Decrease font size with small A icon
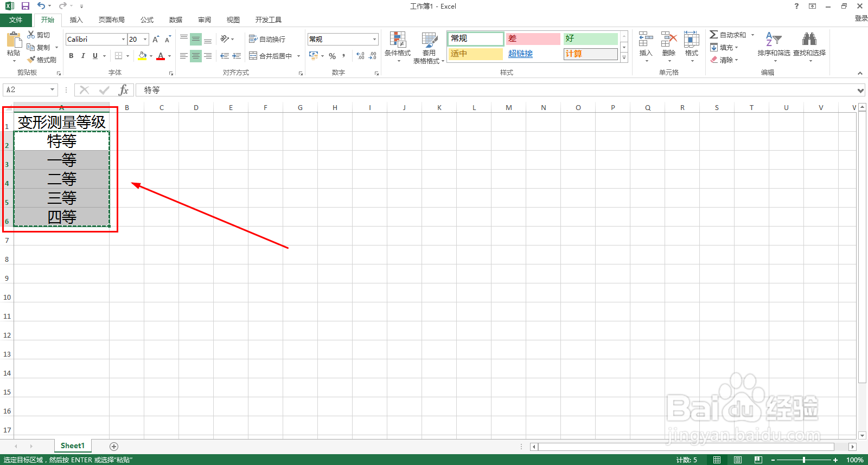Screen dimensions: 868x465 point(168,39)
